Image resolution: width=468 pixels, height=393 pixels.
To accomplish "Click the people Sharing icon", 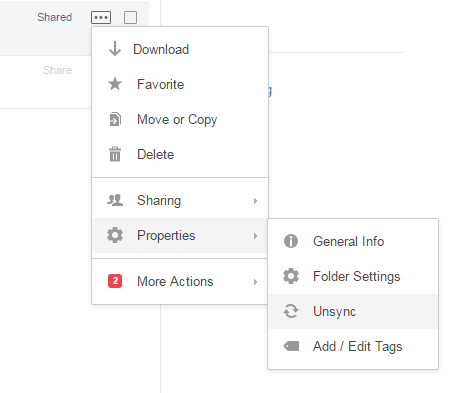I will coord(115,200).
